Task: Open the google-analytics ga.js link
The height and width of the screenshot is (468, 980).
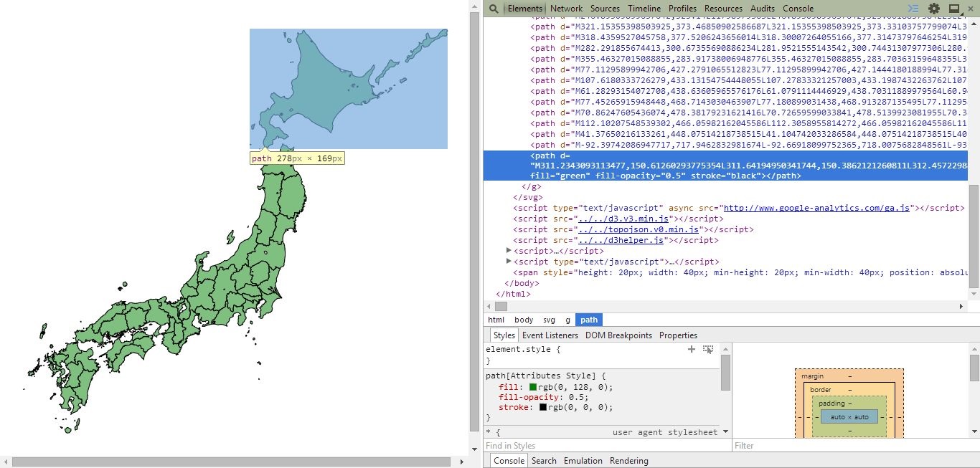Action: pyautogui.click(x=816, y=208)
